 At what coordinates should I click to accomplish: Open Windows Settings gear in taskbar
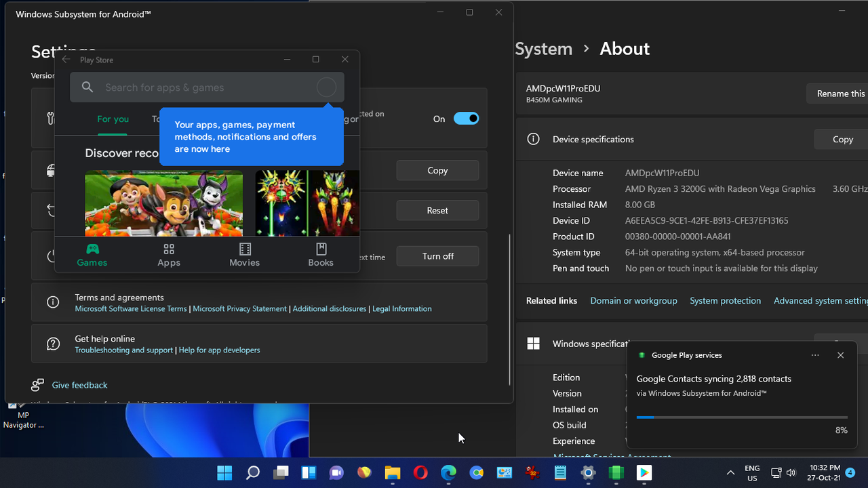[588, 472]
